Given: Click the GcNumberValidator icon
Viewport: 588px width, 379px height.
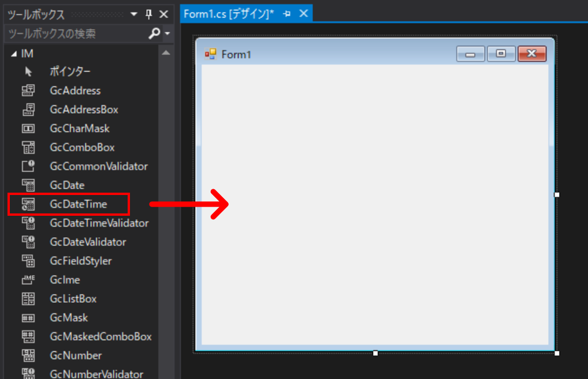Looking at the screenshot, I should click(x=28, y=373).
